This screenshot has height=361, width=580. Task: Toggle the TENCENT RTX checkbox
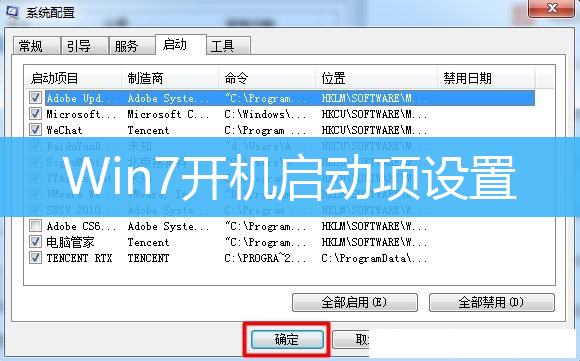pyautogui.click(x=35, y=258)
